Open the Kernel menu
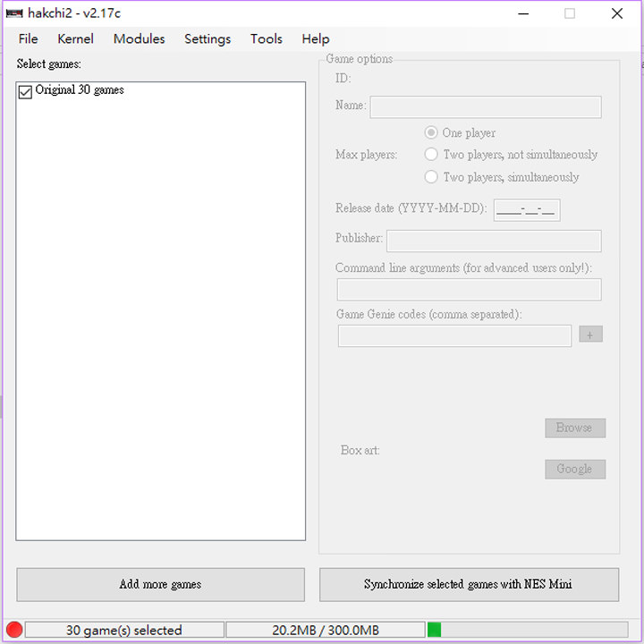 tap(75, 38)
